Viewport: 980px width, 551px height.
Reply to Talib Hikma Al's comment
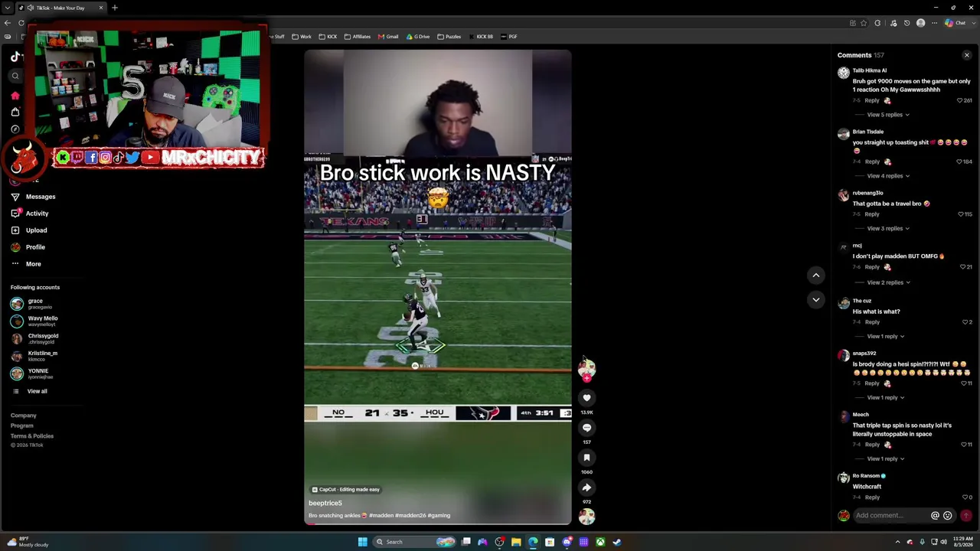[x=872, y=100]
